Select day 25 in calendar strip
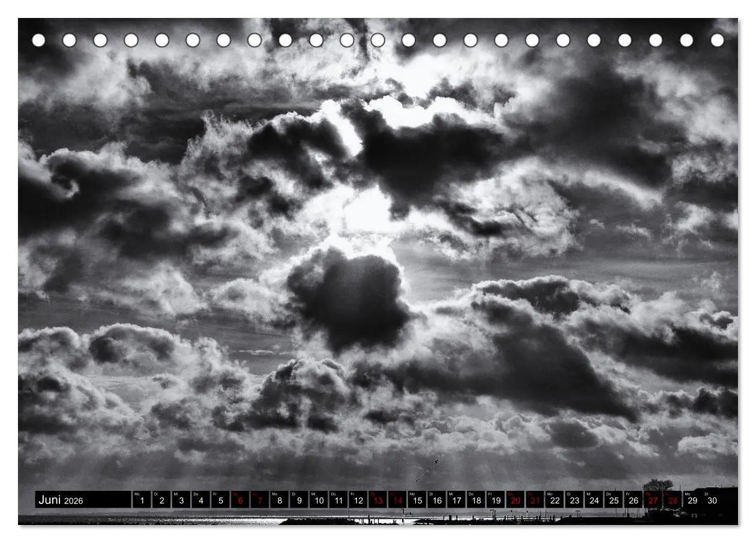This screenshot has height=543, width=756. [x=614, y=500]
